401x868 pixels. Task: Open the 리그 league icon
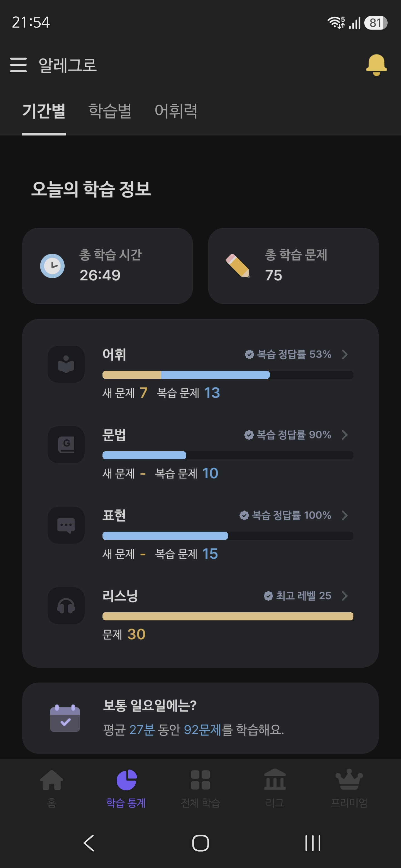click(x=275, y=779)
